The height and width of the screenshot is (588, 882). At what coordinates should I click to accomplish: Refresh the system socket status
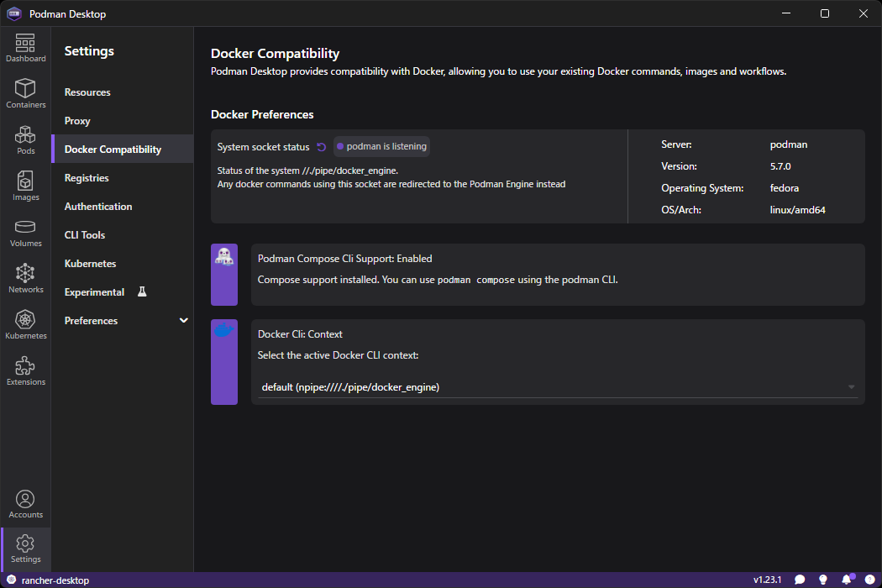[321, 147]
